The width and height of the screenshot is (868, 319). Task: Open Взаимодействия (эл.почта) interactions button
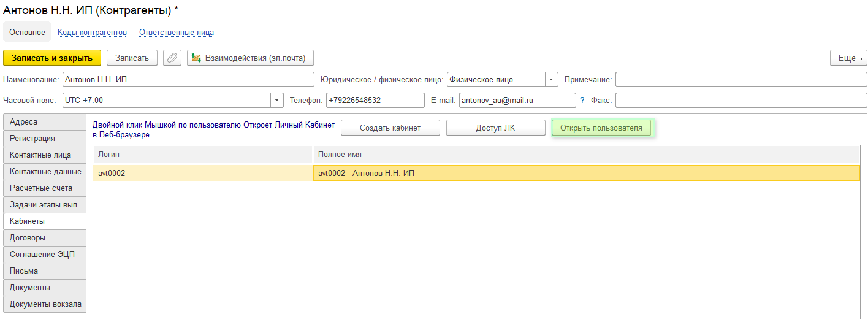coord(250,58)
